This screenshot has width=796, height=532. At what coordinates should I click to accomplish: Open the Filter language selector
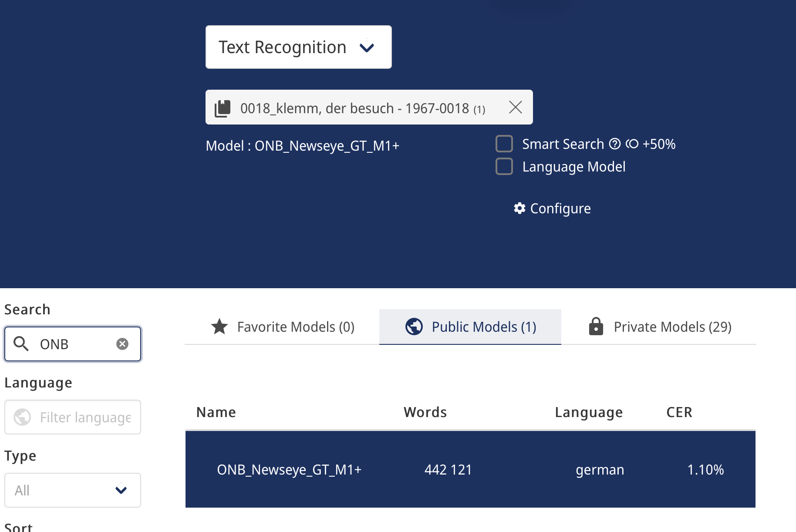point(73,417)
